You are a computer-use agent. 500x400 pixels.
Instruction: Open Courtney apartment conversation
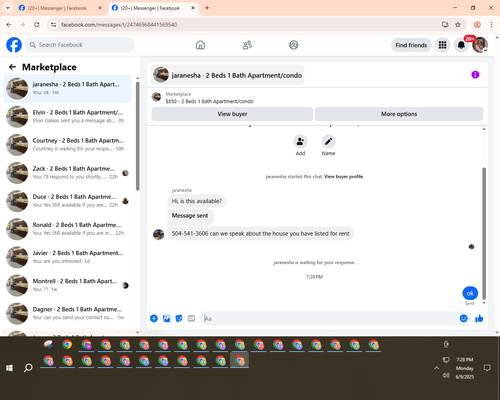[67, 145]
